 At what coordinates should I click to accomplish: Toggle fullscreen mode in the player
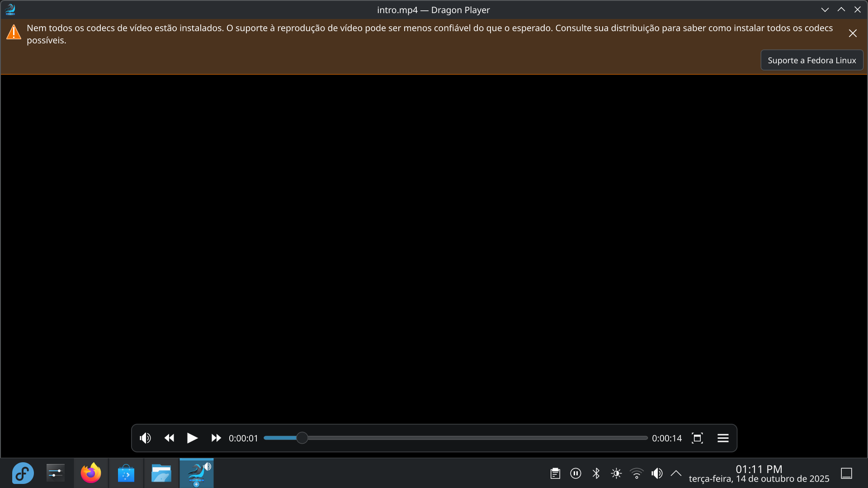[697, 438]
